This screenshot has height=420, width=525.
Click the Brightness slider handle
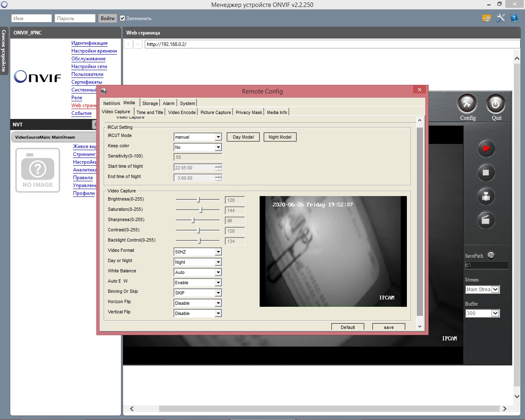click(199, 200)
